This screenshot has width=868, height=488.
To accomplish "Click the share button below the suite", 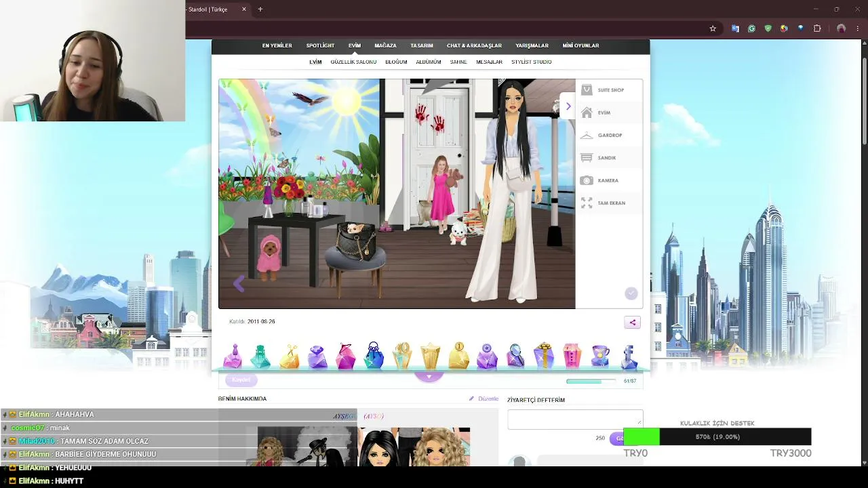I will click(632, 323).
